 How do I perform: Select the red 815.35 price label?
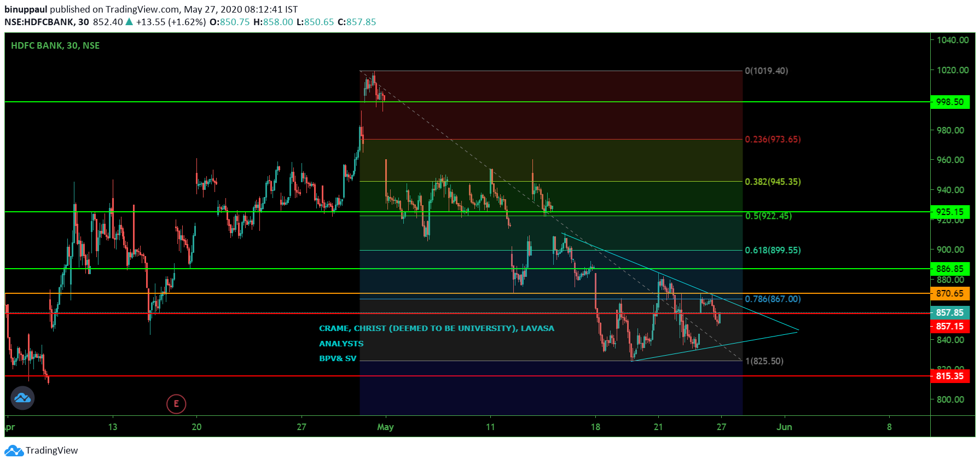coord(950,376)
